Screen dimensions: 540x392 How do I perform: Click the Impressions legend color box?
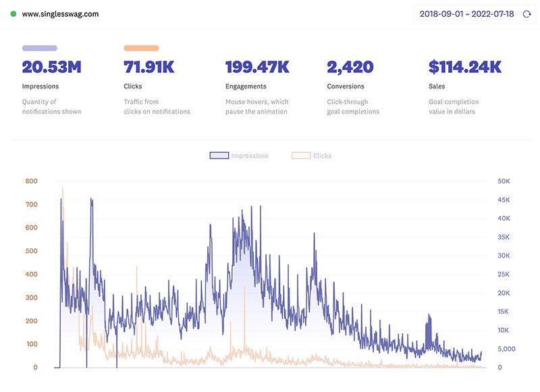tap(217, 156)
